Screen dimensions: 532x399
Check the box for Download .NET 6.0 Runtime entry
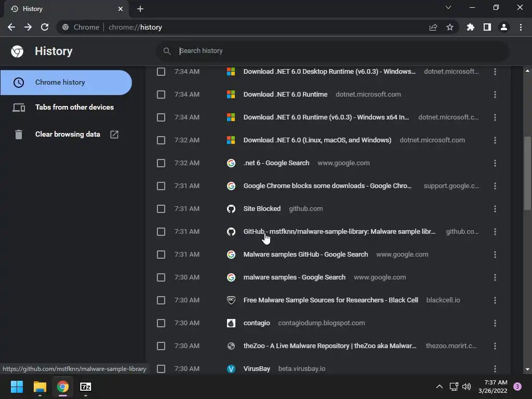coord(161,95)
